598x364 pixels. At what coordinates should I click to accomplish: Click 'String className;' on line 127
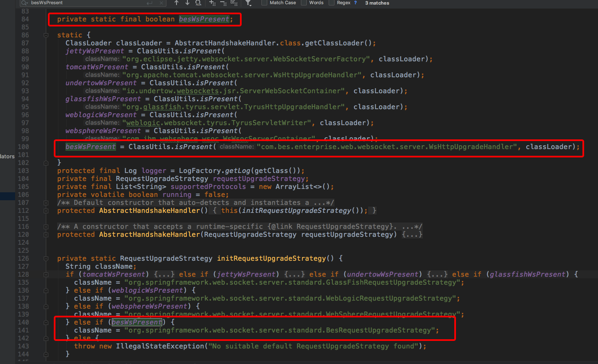point(101,266)
